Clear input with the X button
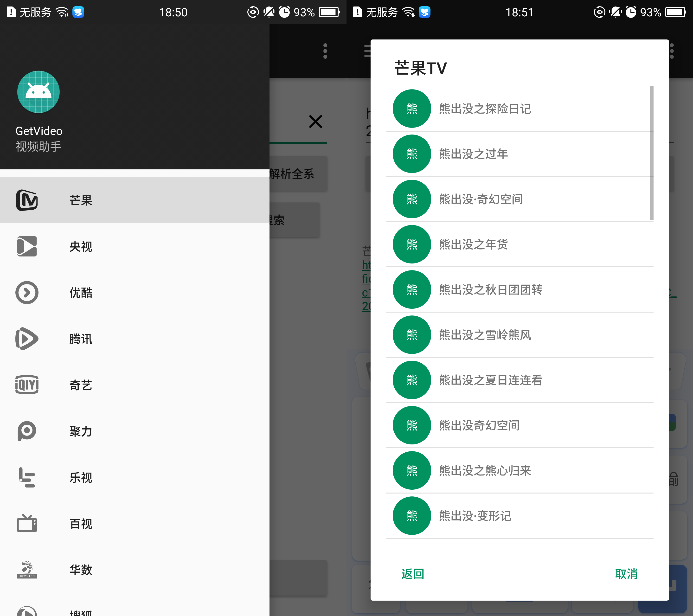Image resolution: width=693 pixels, height=616 pixels. 315,121
